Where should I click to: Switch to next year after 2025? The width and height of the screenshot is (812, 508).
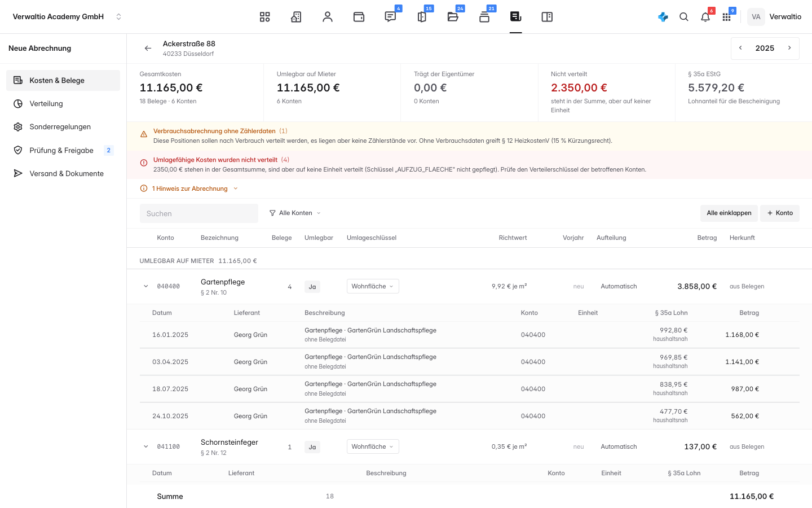(x=789, y=48)
